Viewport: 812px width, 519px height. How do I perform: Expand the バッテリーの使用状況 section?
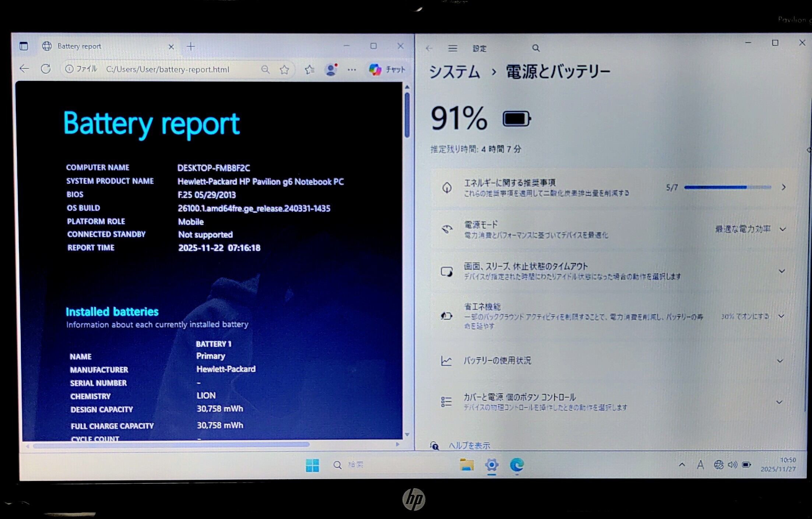[x=780, y=361]
